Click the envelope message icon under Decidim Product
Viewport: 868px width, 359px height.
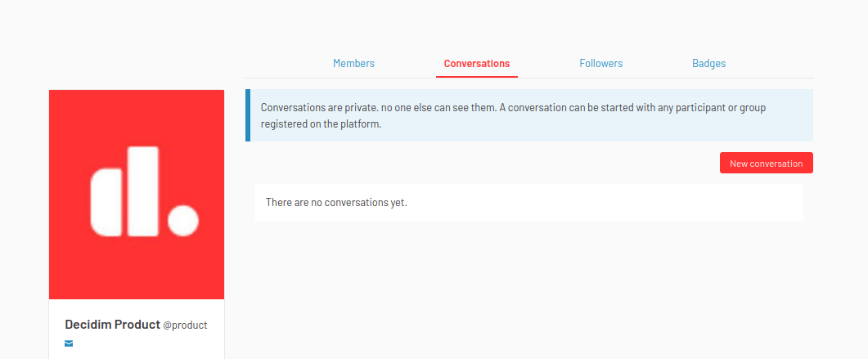click(69, 343)
